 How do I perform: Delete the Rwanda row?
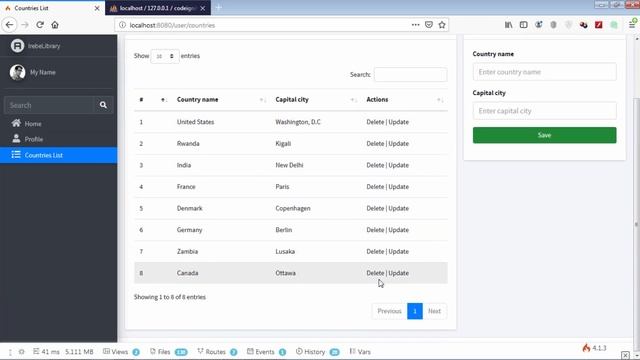[x=375, y=143]
